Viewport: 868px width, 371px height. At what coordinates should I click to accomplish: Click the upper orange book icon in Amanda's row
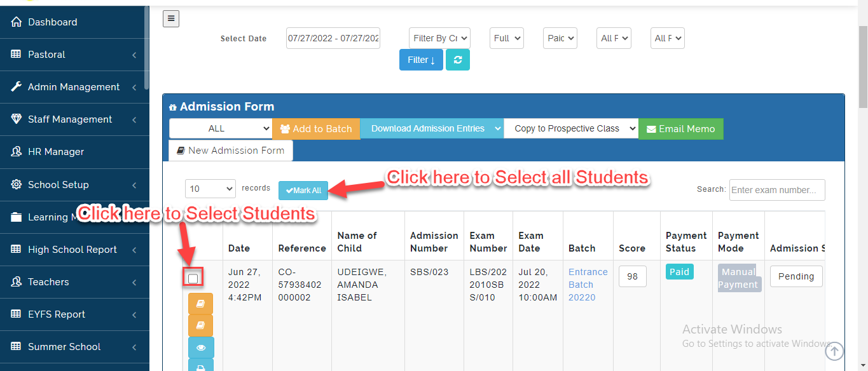pos(201,304)
